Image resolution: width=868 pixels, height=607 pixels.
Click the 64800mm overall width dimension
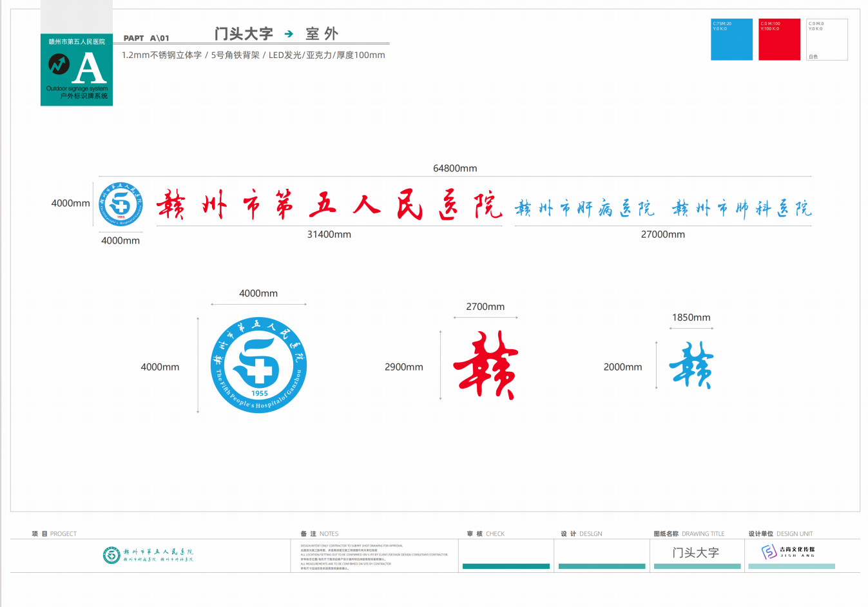click(x=455, y=168)
